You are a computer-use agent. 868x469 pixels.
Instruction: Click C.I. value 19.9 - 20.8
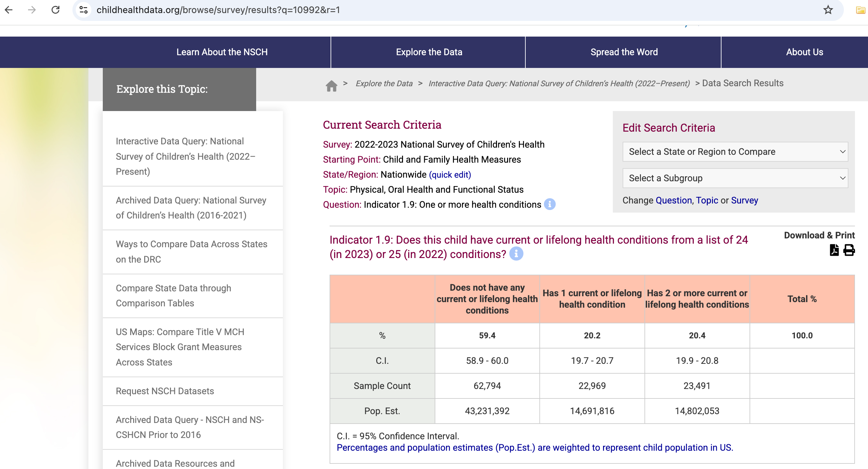click(x=697, y=361)
